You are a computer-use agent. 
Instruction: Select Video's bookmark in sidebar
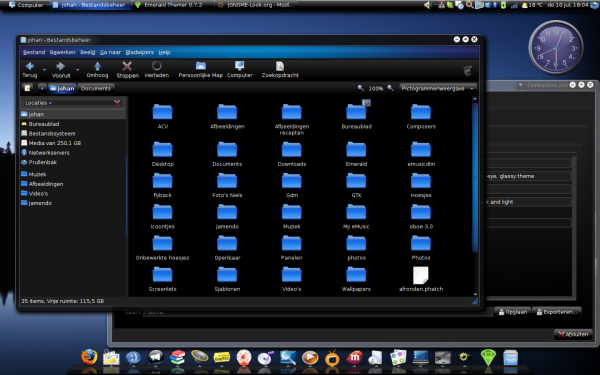click(73, 194)
